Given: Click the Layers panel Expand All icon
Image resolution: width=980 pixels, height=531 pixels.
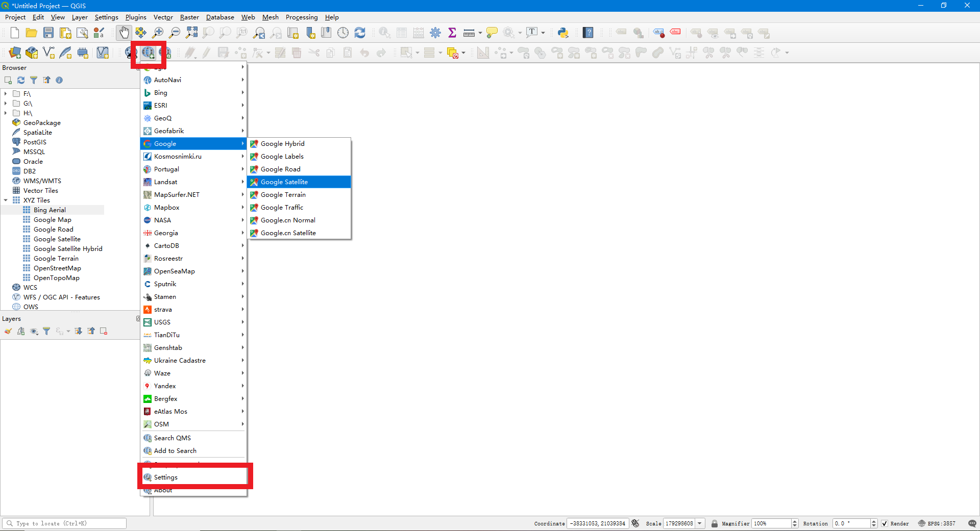Looking at the screenshot, I should 79,332.
